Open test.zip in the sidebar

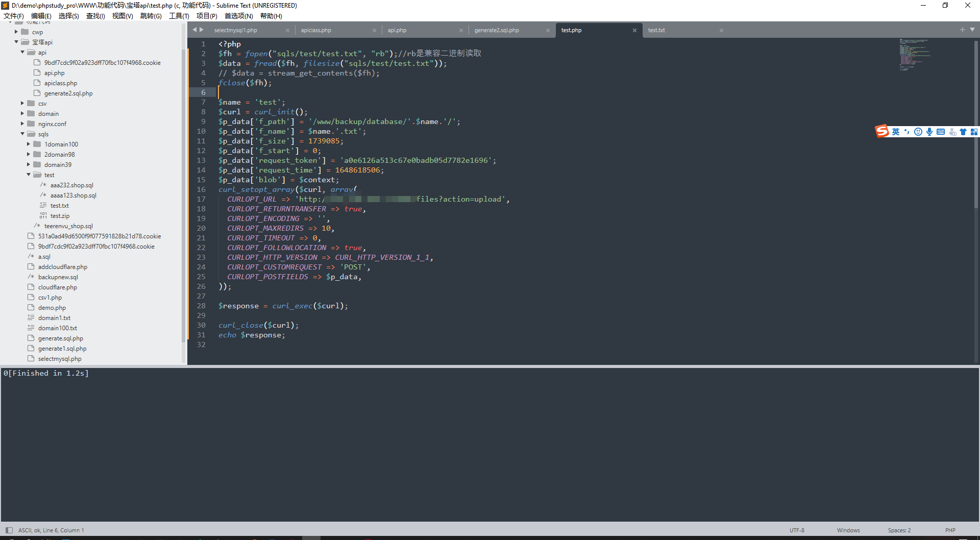pyautogui.click(x=60, y=216)
